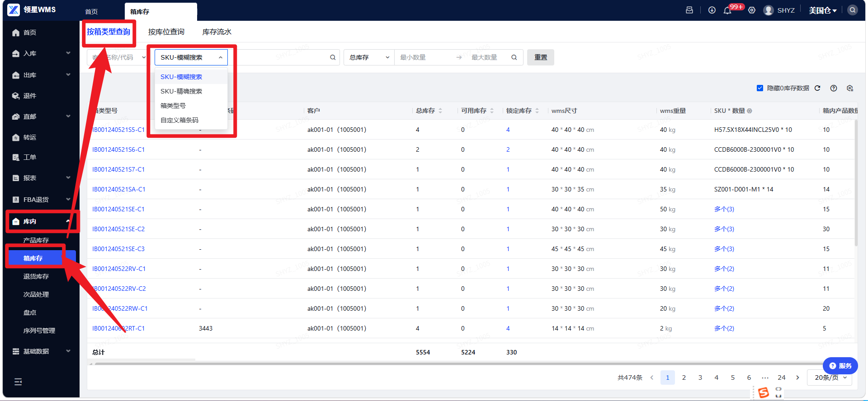
Task: Open the 总库存 stock type dropdown
Action: pyautogui.click(x=369, y=57)
